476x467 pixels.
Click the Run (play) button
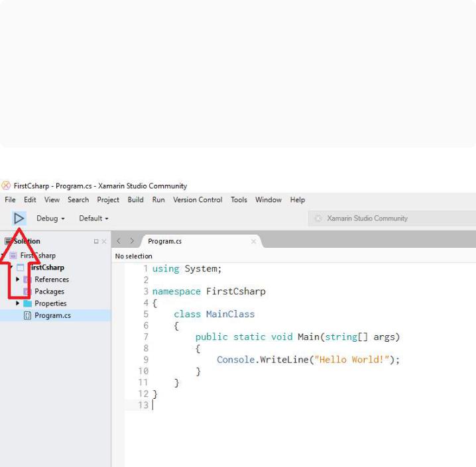coord(19,219)
